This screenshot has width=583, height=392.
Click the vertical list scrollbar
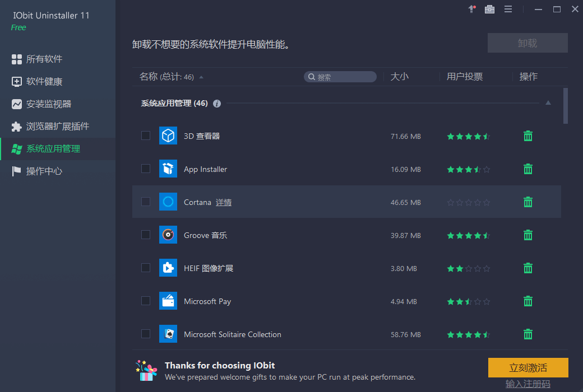coord(566,106)
